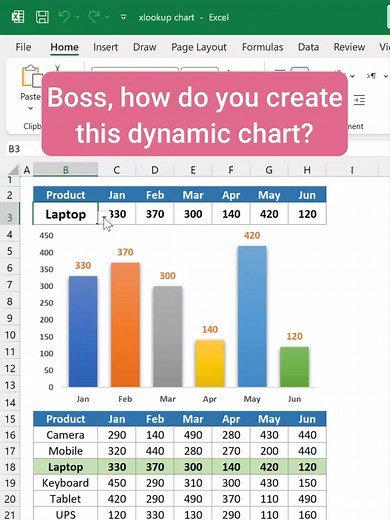This screenshot has width=390, height=520.
Task: Click the cell showing 370 in row 3
Action: (155, 214)
